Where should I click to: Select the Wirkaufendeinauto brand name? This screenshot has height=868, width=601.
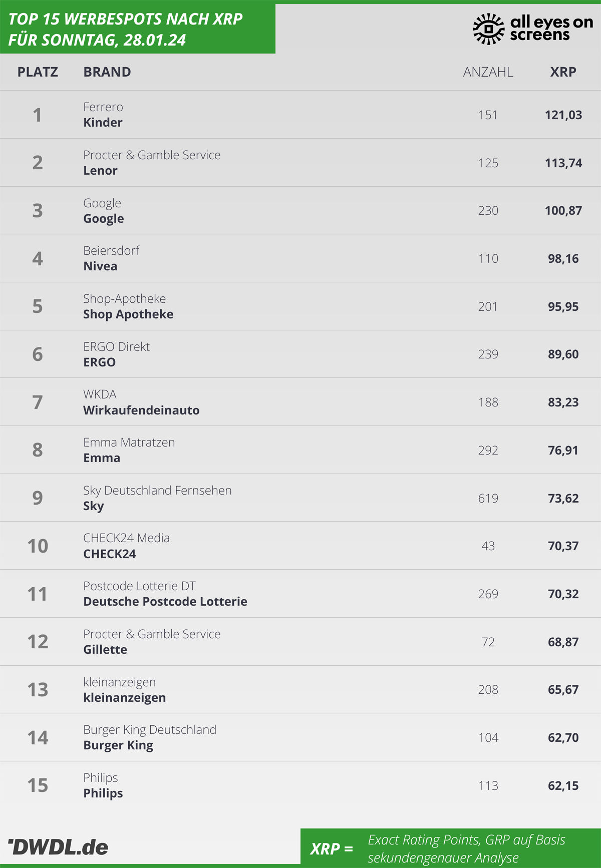[x=141, y=410]
